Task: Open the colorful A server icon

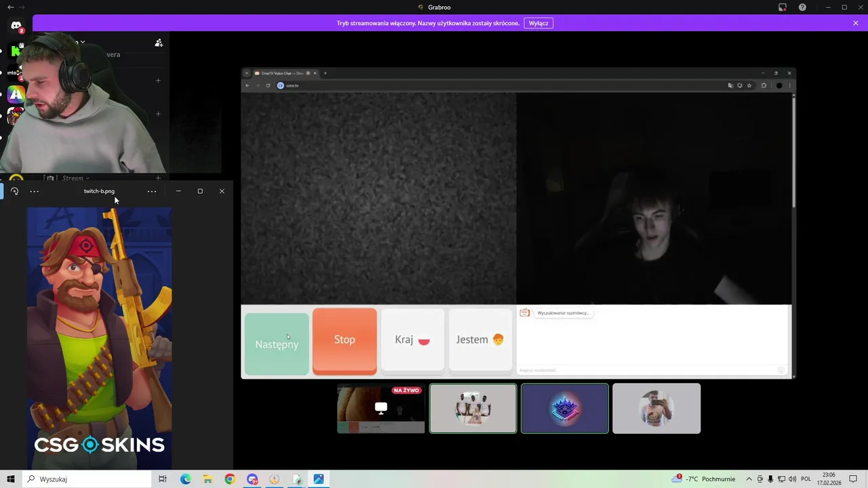Action: click(x=16, y=94)
